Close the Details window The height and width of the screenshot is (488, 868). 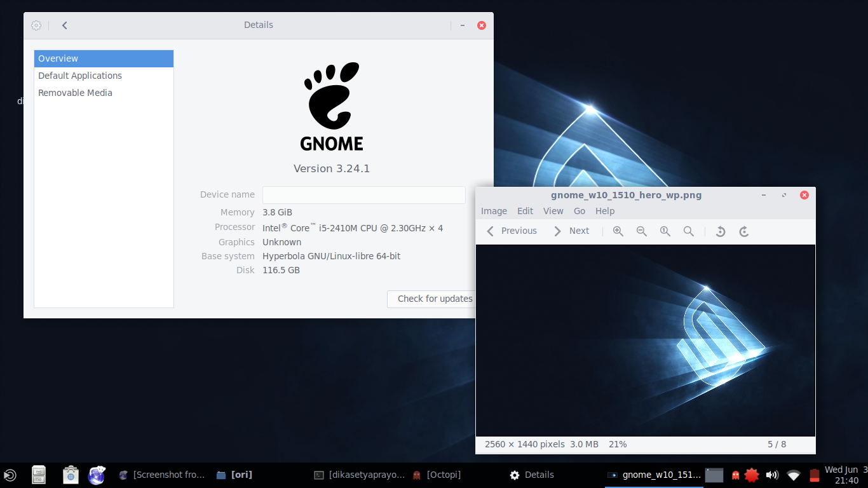pos(482,25)
